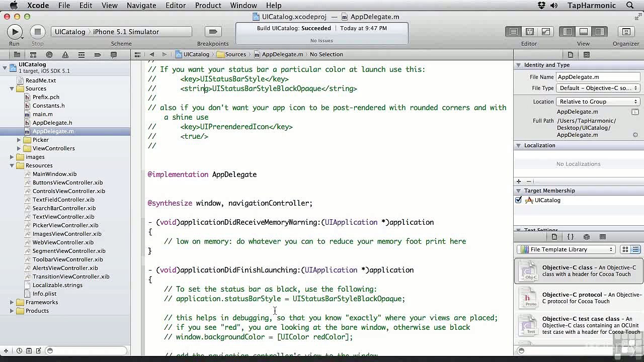Open the File Type dropdown
This screenshot has height=362, width=644.
[598, 88]
